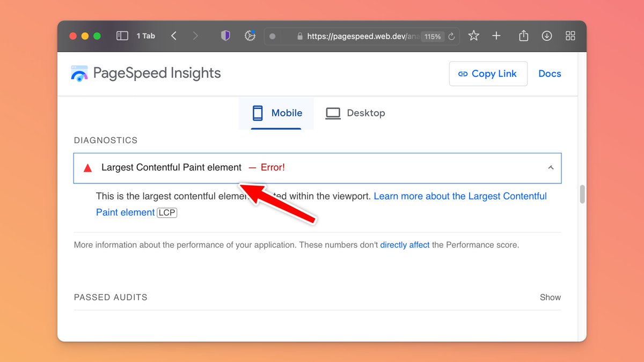Image resolution: width=644 pixels, height=362 pixels.
Task: Show the Passed Audits section
Action: click(550, 298)
